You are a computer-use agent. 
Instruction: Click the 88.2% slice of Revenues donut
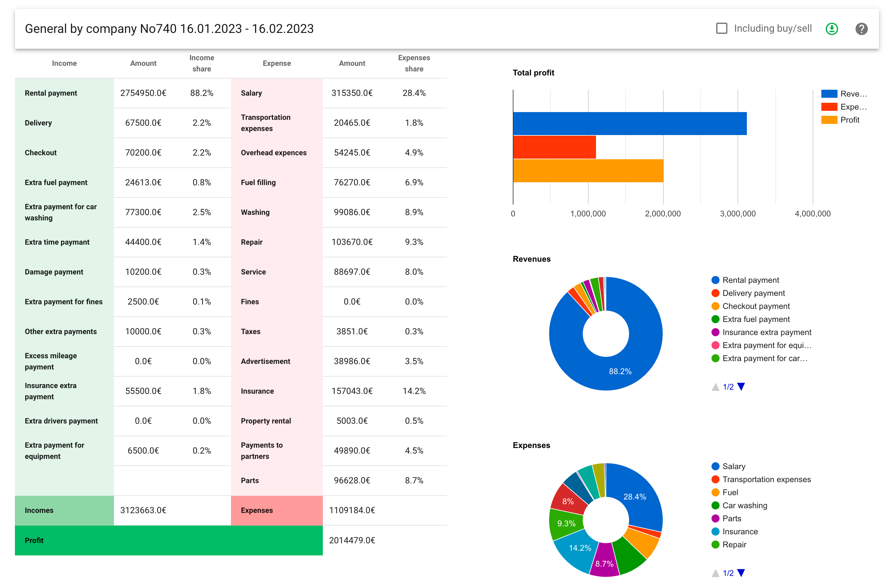coord(620,371)
